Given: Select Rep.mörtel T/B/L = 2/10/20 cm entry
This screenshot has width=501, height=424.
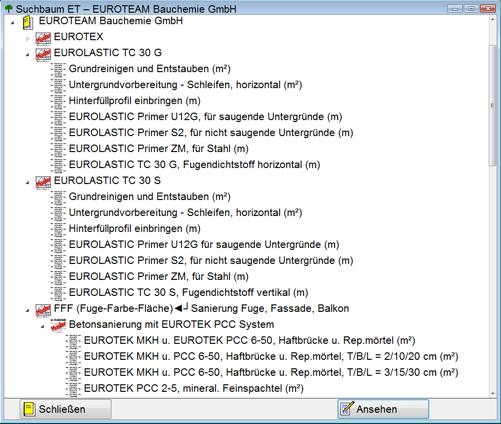Looking at the screenshot, I should (x=271, y=356).
